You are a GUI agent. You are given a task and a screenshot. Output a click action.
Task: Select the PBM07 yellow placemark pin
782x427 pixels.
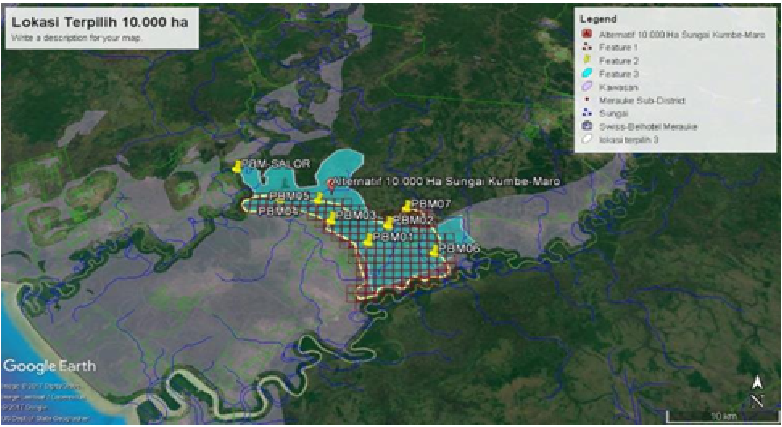(x=406, y=206)
